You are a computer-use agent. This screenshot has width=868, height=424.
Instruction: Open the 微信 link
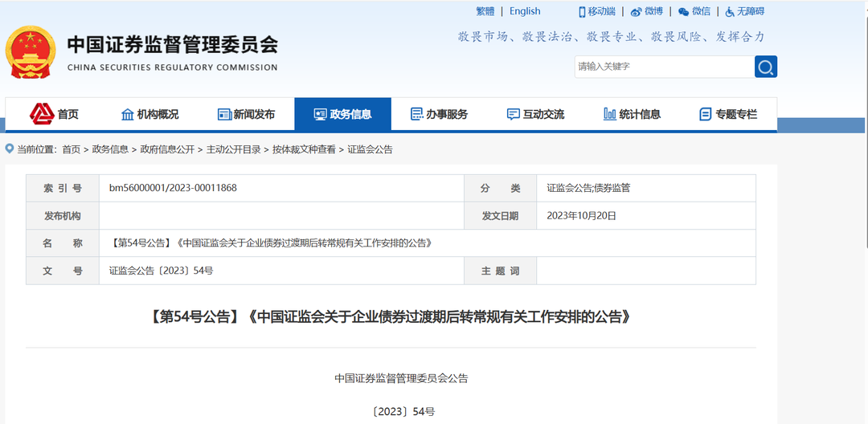702,11
